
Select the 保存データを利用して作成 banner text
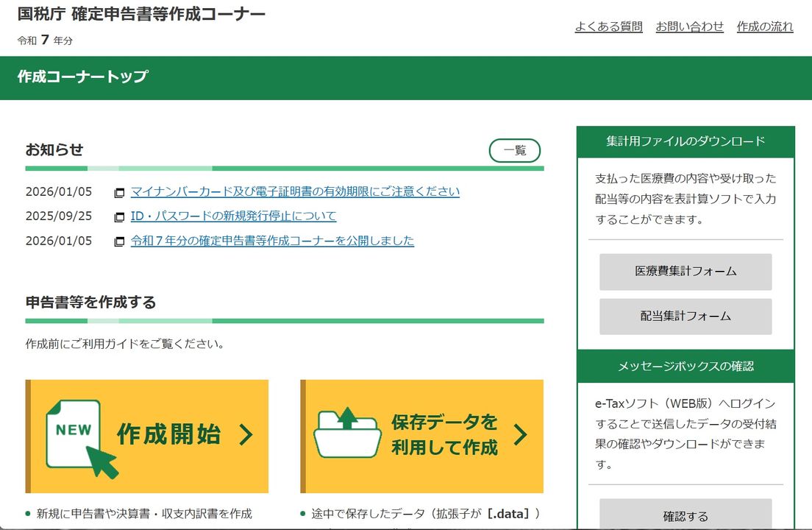(x=444, y=434)
